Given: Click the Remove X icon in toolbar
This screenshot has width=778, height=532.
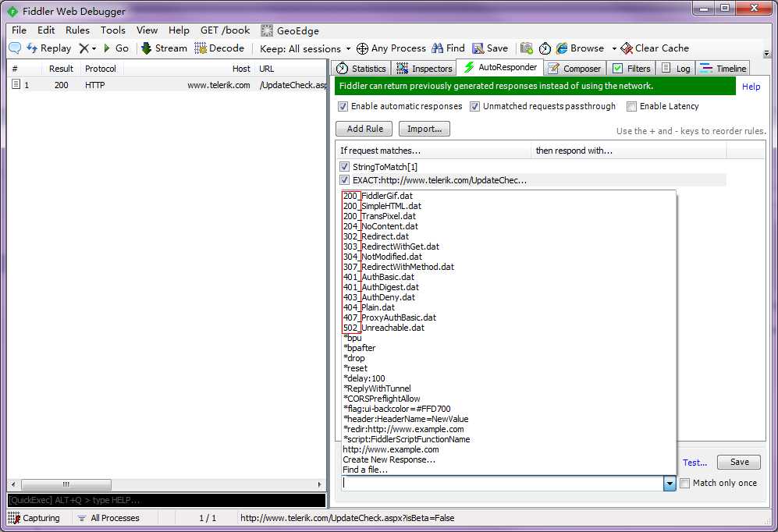Looking at the screenshot, I should click(83, 48).
